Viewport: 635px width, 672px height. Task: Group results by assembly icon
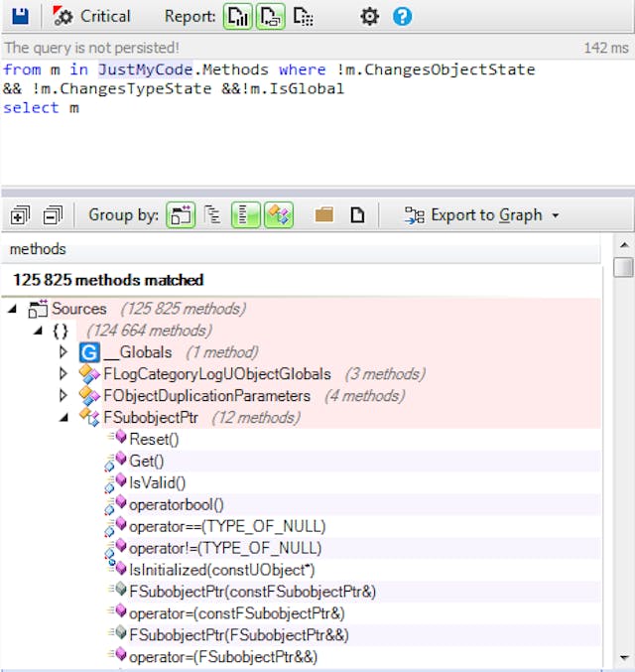[x=181, y=214]
